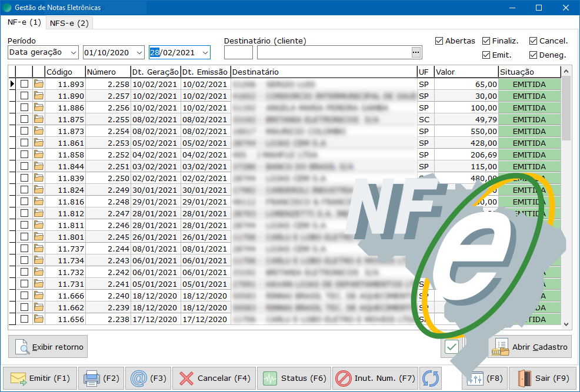Open the folder icon for código 11.666
The image size is (580, 392).
pos(39,296)
